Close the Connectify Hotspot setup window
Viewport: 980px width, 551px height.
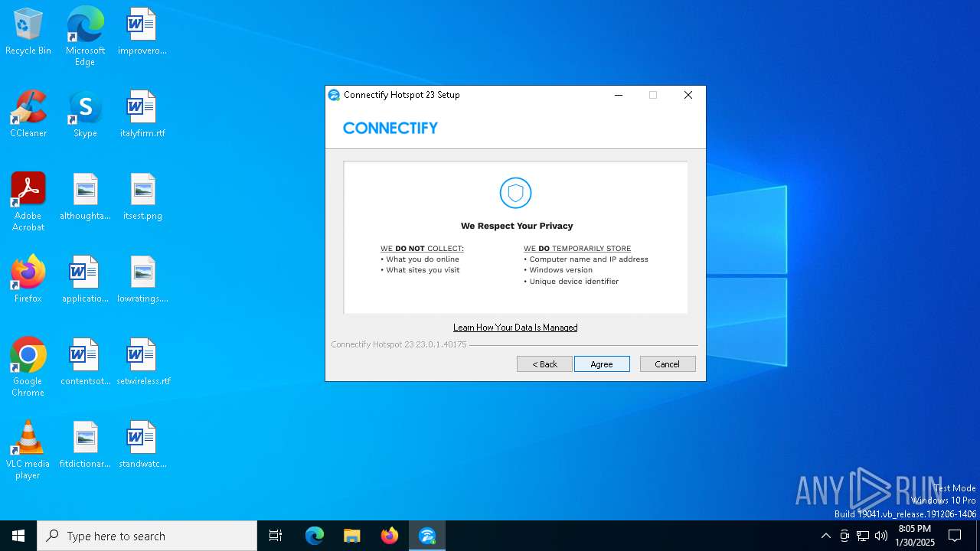click(688, 95)
